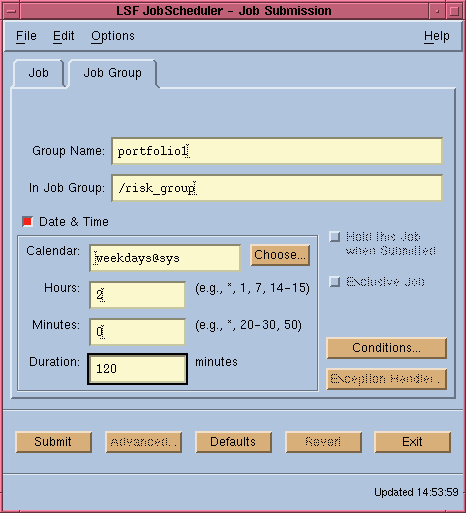This screenshot has width=466, height=513.
Task: Toggle the Date & Time checkbox
Action: point(27,222)
